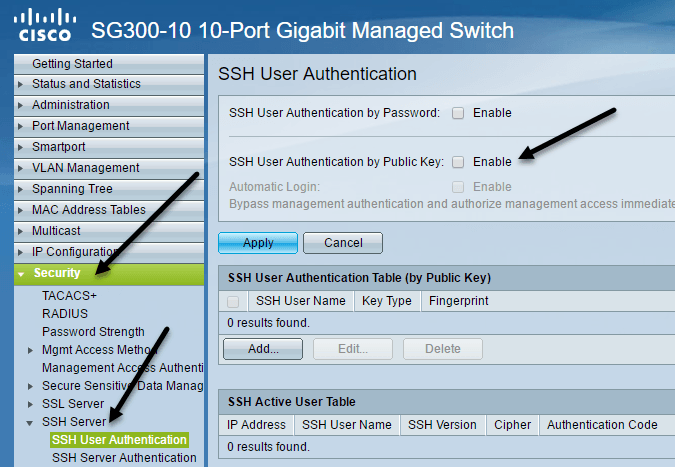Expand the VLAN Management arrow
The width and height of the screenshot is (675, 467).
pyautogui.click(x=20, y=168)
